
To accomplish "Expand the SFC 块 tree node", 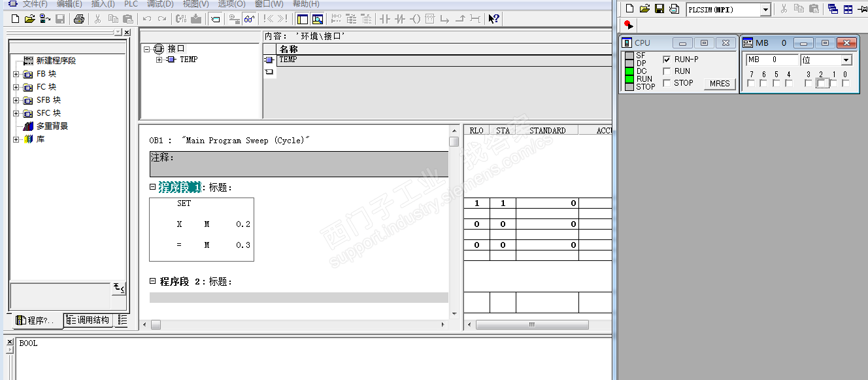I will tap(16, 113).
